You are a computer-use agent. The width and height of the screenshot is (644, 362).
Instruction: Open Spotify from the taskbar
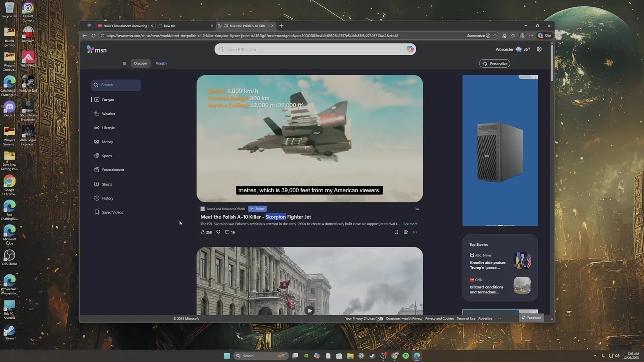coord(406,356)
